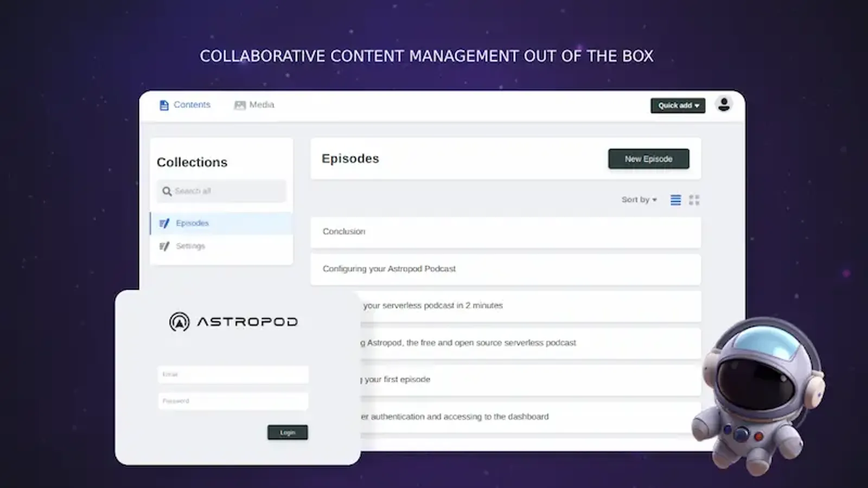
Task: Click the Contents document icon
Action: coord(164,105)
